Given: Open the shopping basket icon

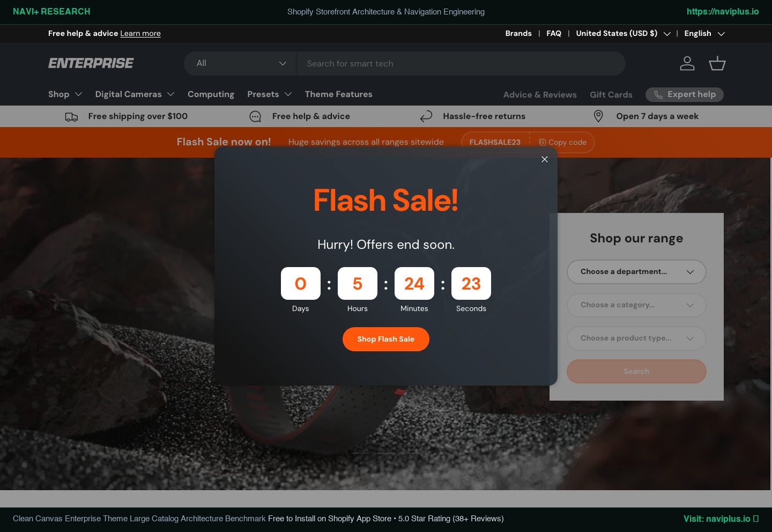Looking at the screenshot, I should (x=717, y=63).
